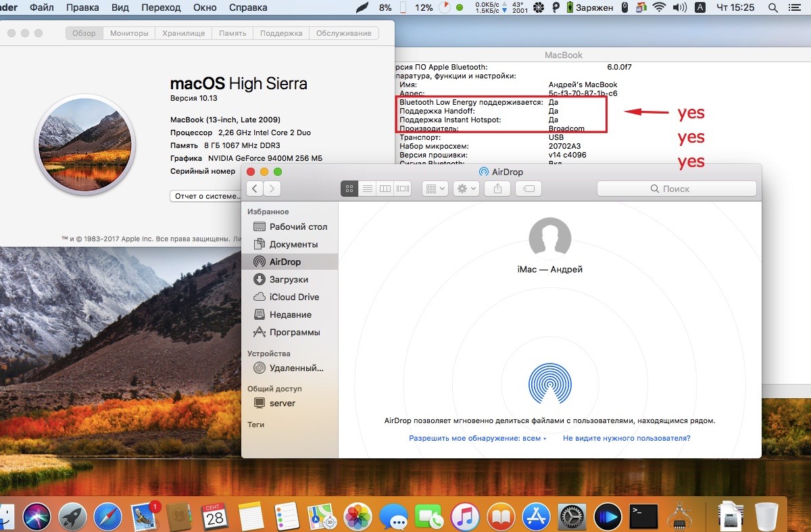Open Calendar from the Dock

tap(215, 518)
